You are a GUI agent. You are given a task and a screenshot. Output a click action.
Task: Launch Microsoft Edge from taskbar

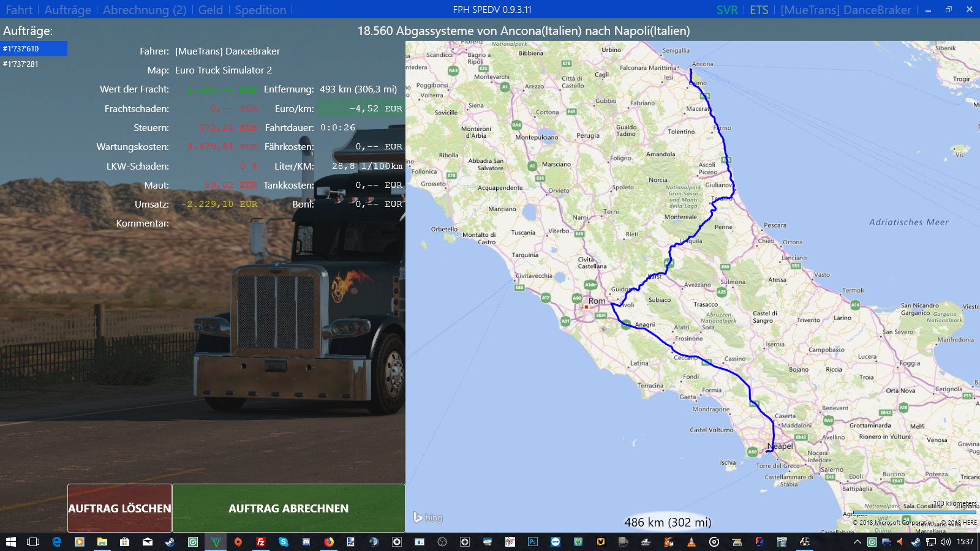pyautogui.click(x=56, y=542)
